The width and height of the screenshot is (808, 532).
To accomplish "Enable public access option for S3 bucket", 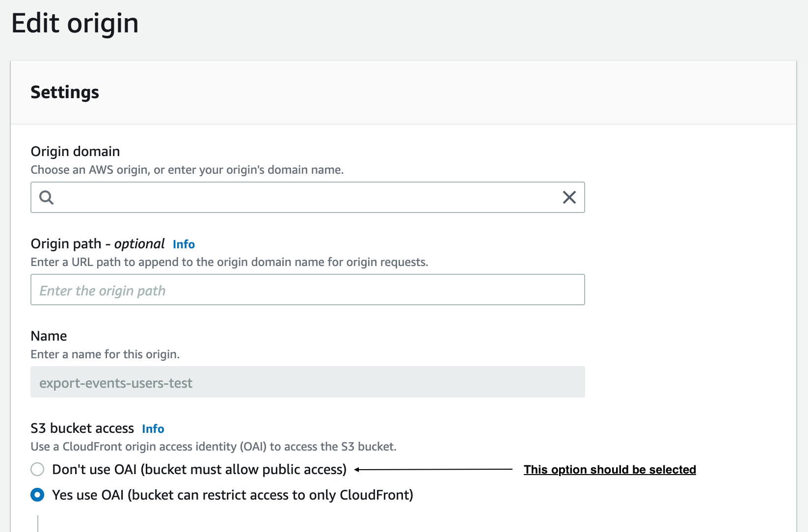I will click(37, 469).
